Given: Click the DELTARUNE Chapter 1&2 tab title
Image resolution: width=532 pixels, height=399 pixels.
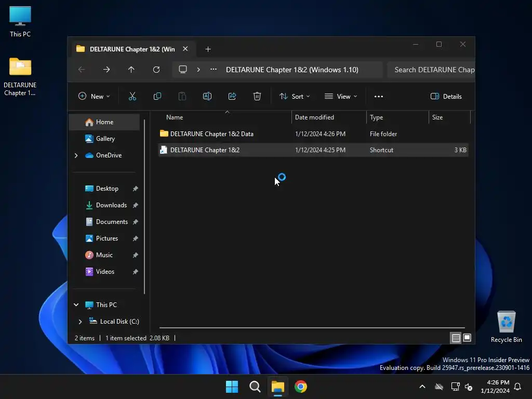Looking at the screenshot, I should click(132, 49).
